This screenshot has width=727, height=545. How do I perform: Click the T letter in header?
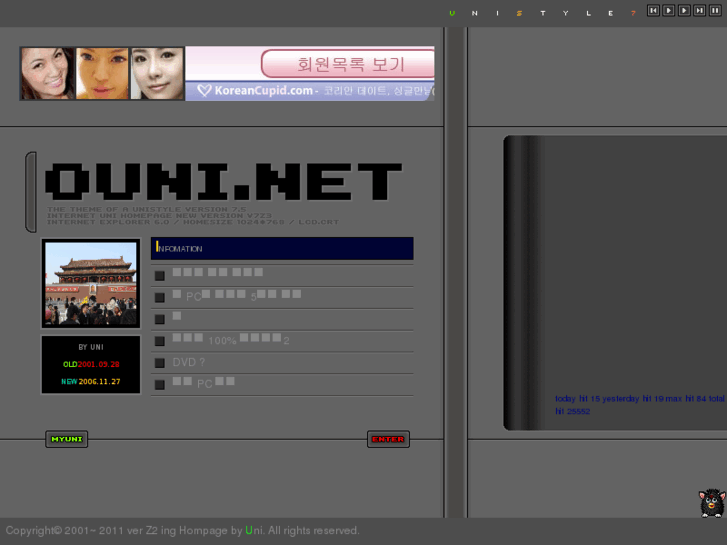(x=542, y=13)
